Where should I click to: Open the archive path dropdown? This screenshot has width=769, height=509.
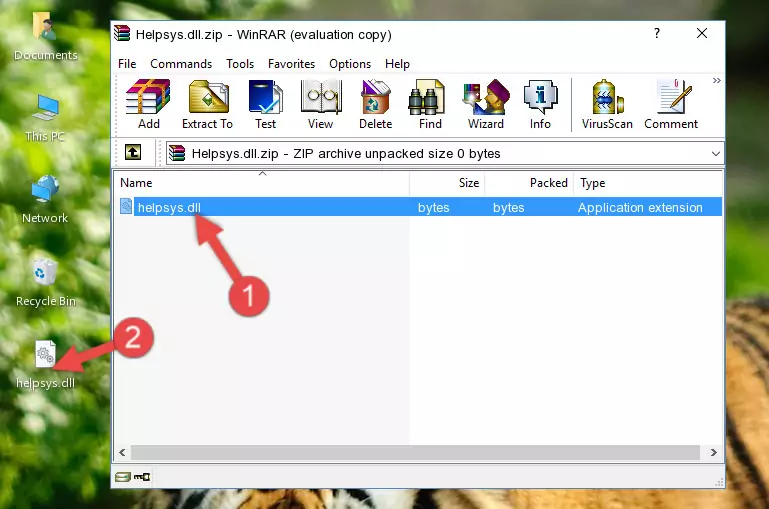pyautogui.click(x=716, y=153)
